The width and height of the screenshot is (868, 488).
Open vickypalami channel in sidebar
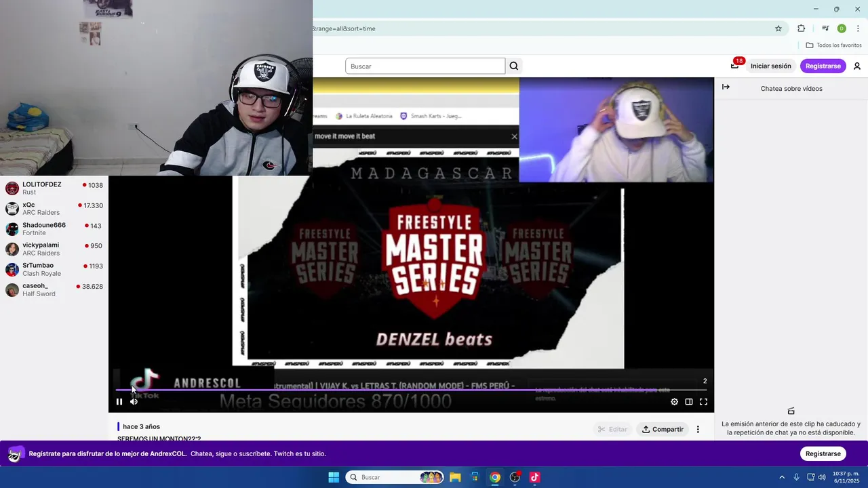click(54, 249)
